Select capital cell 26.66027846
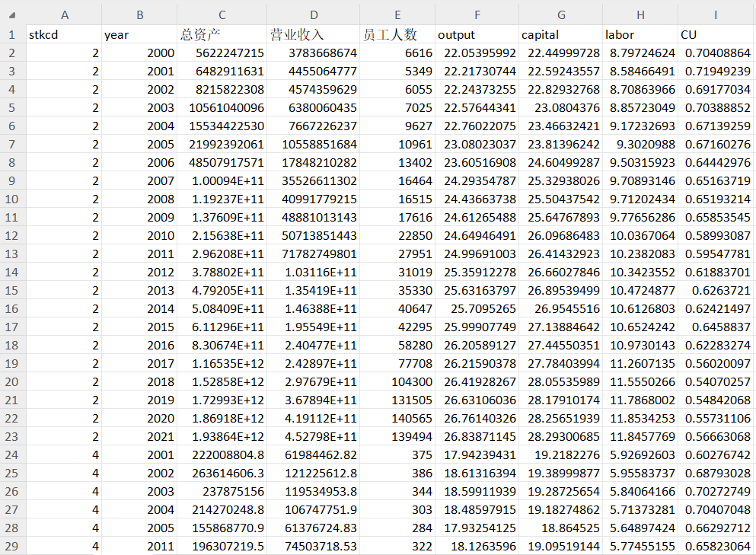Screen dimensions: 756x555 pos(561,273)
